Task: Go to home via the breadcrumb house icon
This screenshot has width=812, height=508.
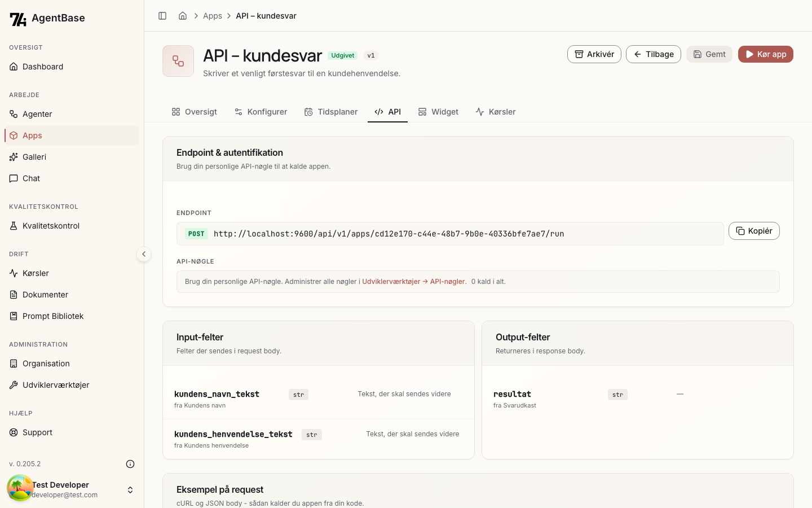Action: (183, 16)
